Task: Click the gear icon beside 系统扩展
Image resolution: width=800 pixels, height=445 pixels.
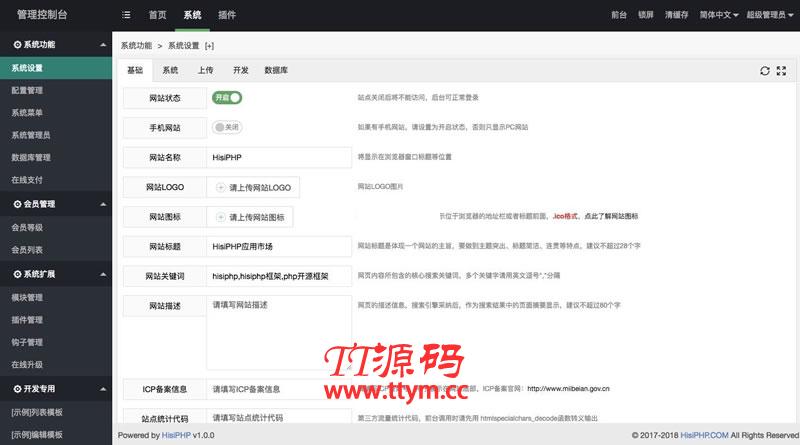Action: point(17,275)
